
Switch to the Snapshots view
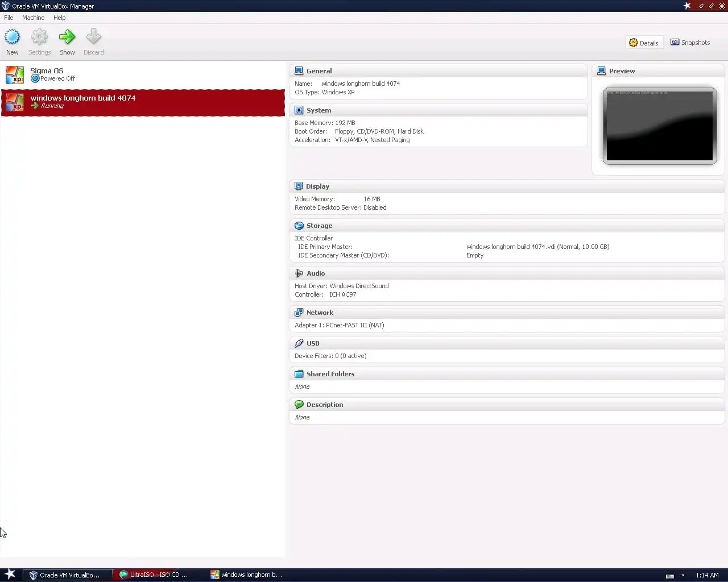click(x=690, y=43)
